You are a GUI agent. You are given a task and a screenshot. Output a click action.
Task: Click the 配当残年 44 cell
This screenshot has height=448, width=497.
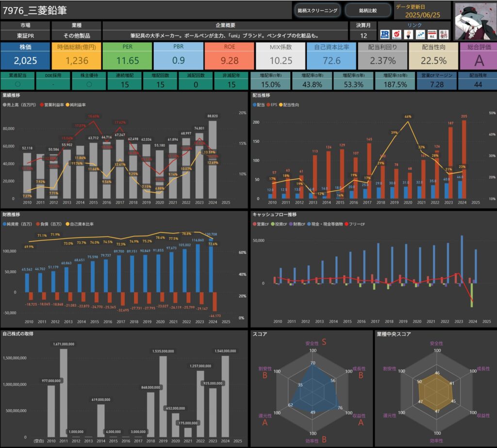click(x=478, y=81)
